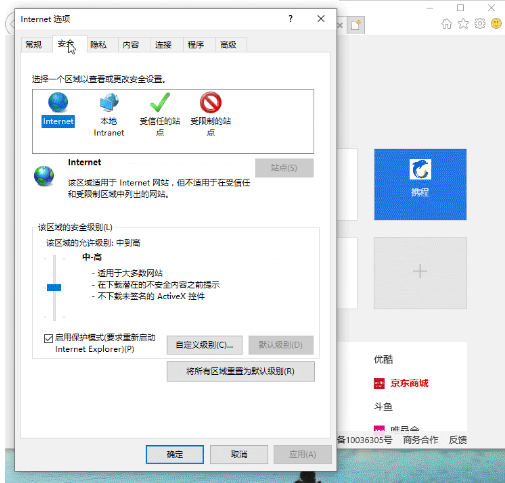Viewport: 505px width, 483px height.
Task: Click the 将所有区域重置为默认级别(R) button
Action: click(241, 371)
